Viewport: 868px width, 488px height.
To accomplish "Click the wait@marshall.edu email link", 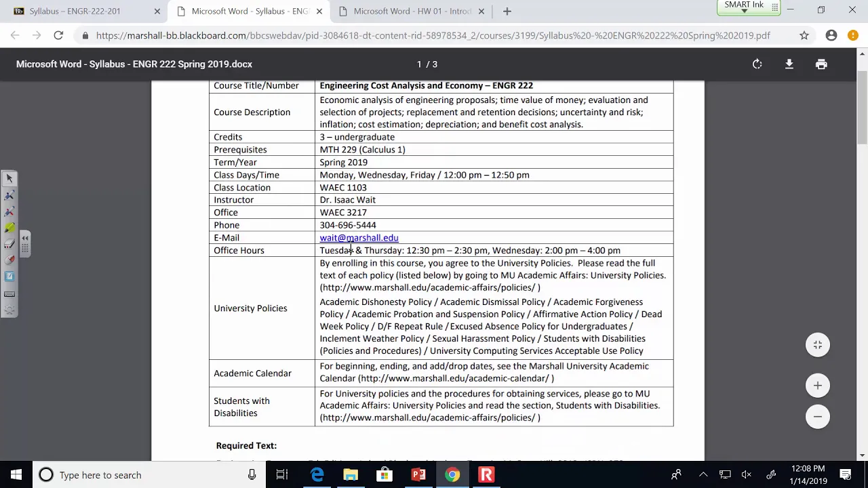I will tap(359, 238).
